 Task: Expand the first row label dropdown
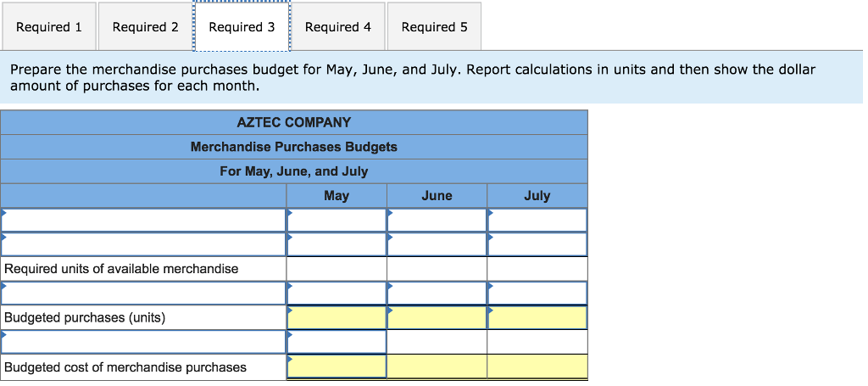coord(143,221)
